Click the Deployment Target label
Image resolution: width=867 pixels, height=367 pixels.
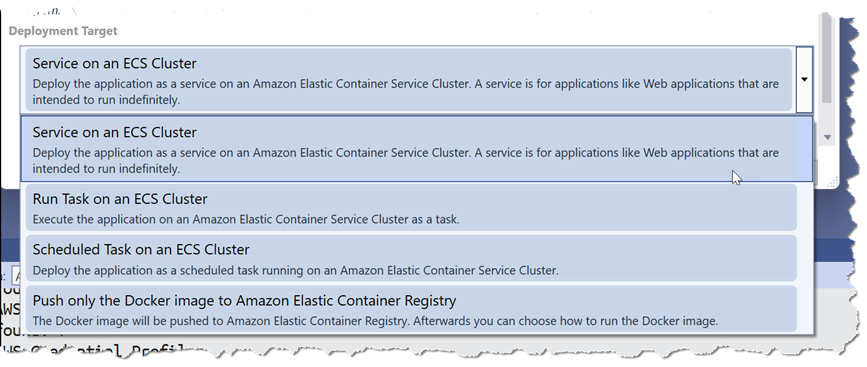(63, 31)
